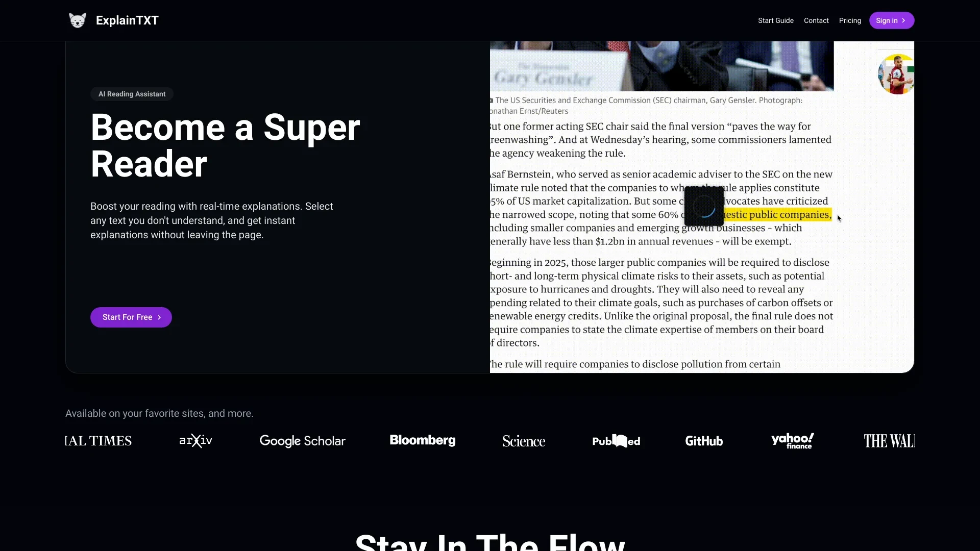Screen dimensions: 980x551
Task: Click the ExplainTXT cat logo icon
Action: [77, 20]
